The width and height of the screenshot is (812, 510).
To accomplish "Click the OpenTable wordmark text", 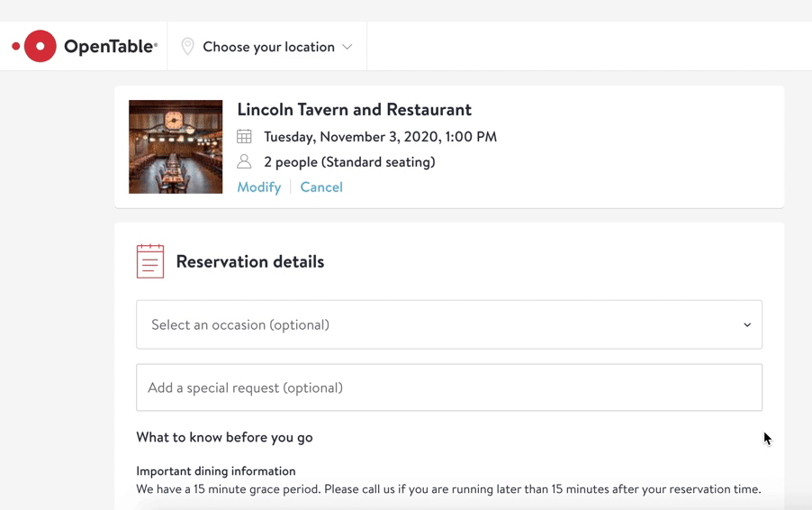I will [110, 47].
